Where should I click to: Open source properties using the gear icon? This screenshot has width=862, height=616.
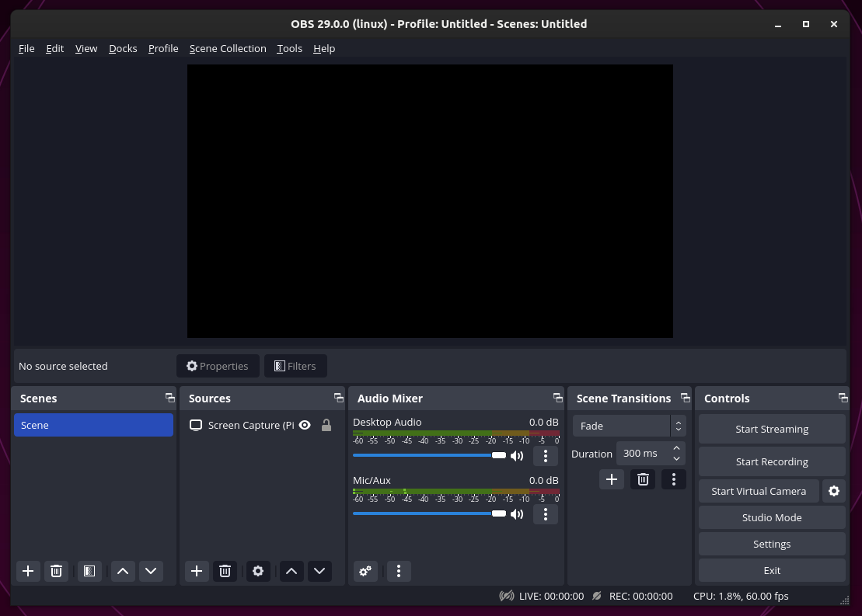(x=258, y=571)
